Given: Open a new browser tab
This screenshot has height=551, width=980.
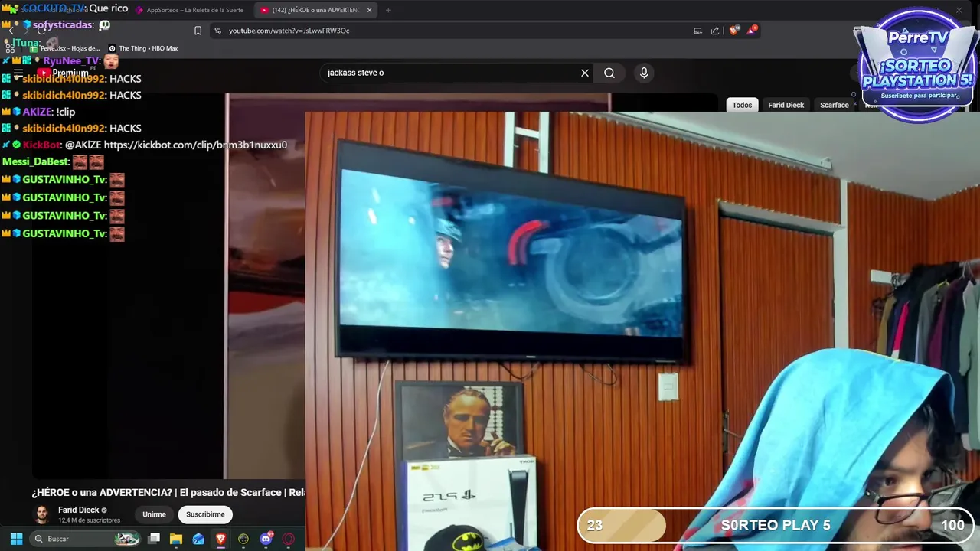Looking at the screenshot, I should coord(388,10).
